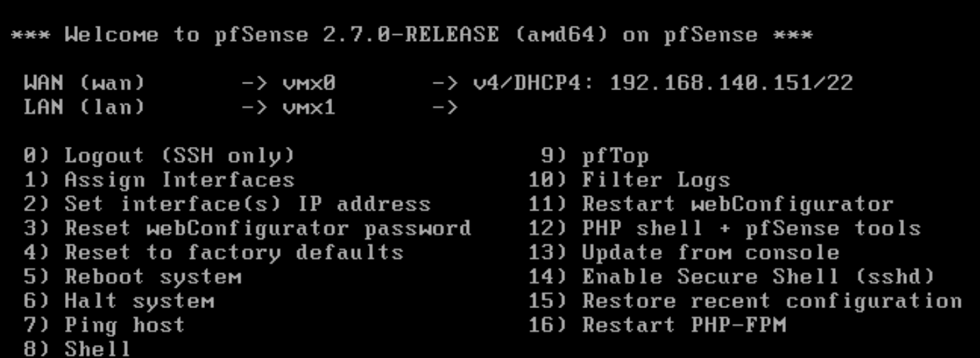
Task: Select the pfTop menu entry
Action: pos(595,156)
